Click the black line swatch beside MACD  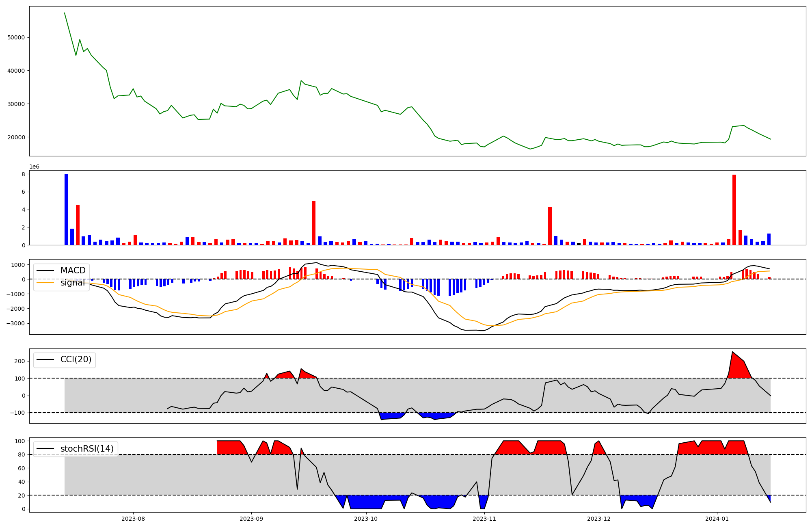(45, 270)
